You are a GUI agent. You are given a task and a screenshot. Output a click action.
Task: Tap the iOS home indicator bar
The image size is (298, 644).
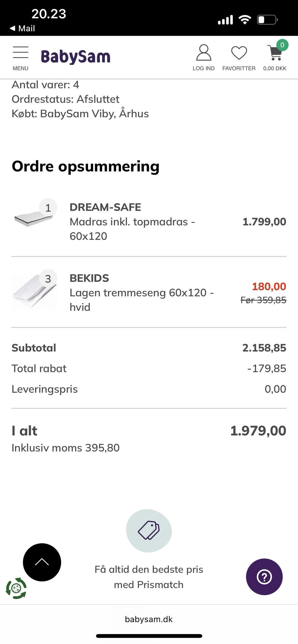pyautogui.click(x=149, y=636)
